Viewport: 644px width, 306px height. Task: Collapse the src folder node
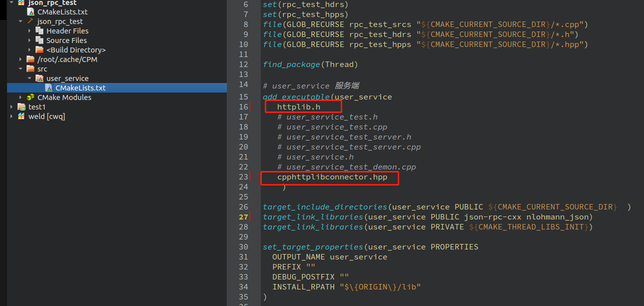(20, 68)
